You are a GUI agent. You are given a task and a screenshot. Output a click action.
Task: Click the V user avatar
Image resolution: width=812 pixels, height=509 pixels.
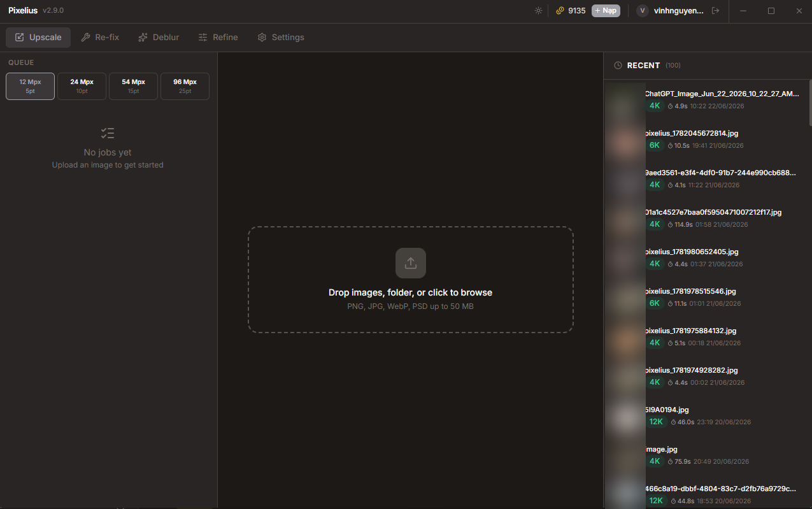[643, 11]
